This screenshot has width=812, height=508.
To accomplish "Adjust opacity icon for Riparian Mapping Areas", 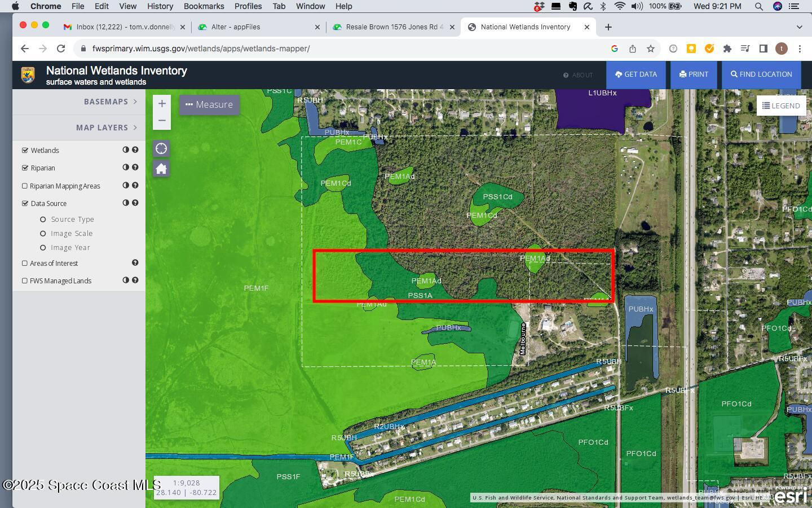I will [126, 185].
